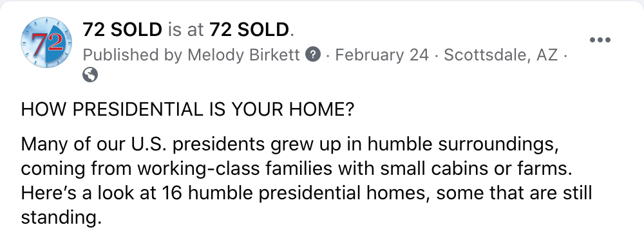The image size is (644, 243).
Task: Click the question mark icon beside Melody Birkett
Action: coord(313,55)
